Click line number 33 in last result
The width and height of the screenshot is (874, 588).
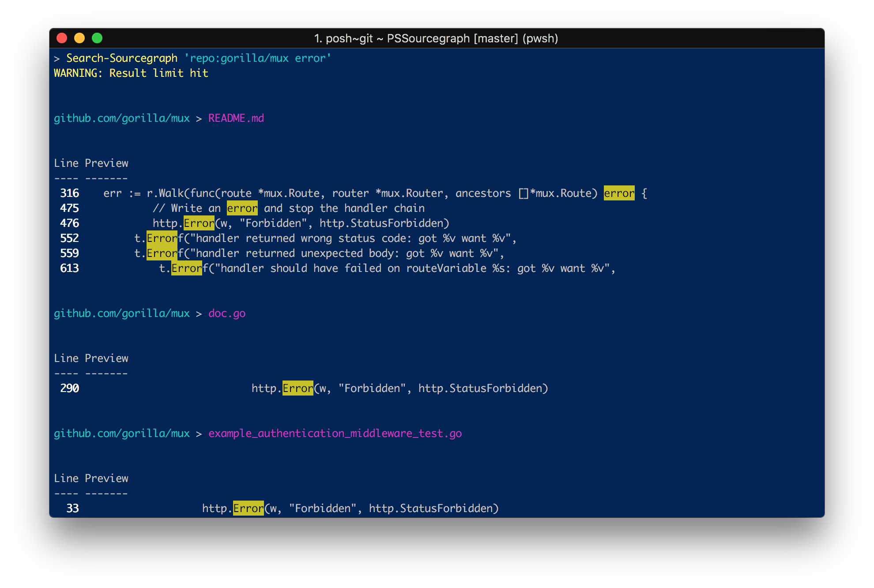72,509
